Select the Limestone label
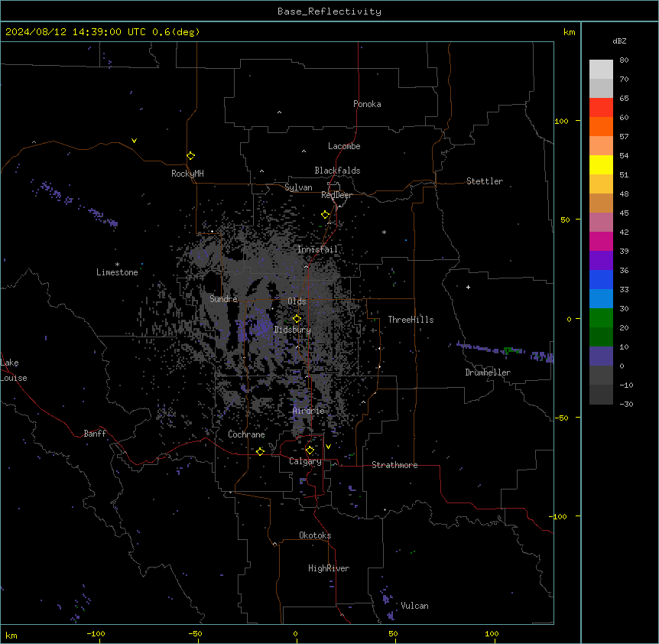This screenshot has width=659, height=644. click(x=117, y=272)
